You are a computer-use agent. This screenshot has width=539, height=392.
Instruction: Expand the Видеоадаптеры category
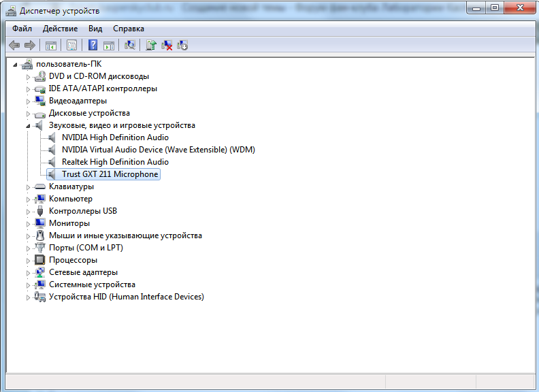point(28,101)
